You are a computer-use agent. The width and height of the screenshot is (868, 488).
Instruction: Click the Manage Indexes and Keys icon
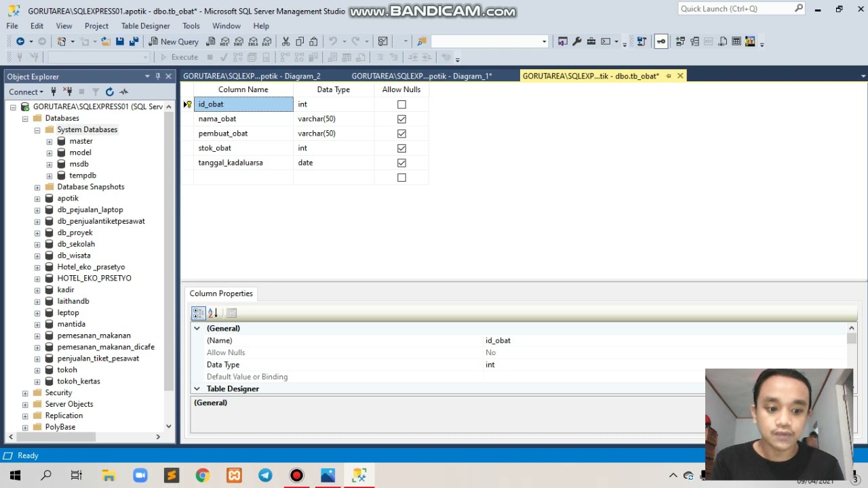tap(694, 41)
